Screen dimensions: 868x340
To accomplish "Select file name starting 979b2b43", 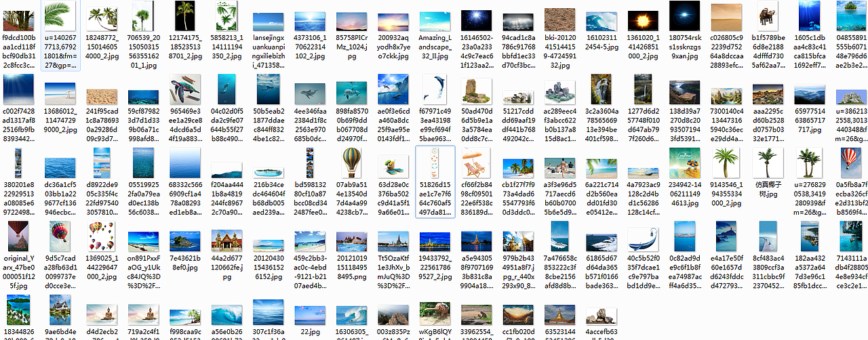I will pyautogui.click(x=519, y=272).
